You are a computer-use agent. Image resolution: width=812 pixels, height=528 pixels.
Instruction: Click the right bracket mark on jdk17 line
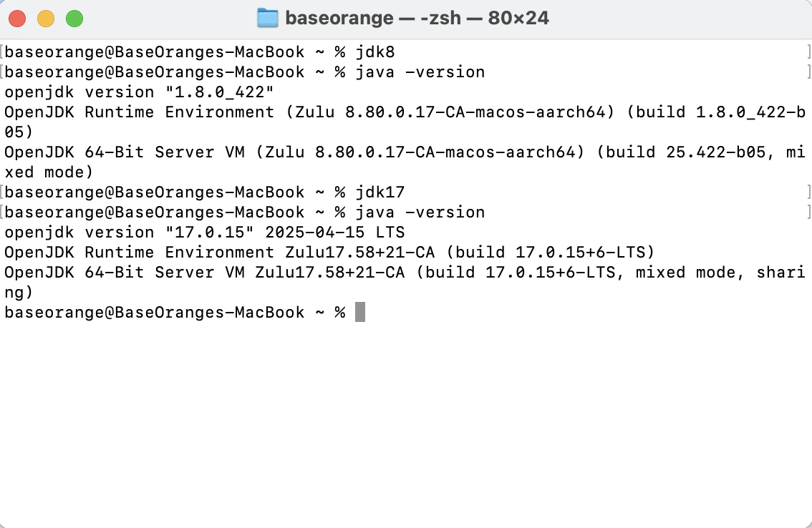(x=808, y=192)
